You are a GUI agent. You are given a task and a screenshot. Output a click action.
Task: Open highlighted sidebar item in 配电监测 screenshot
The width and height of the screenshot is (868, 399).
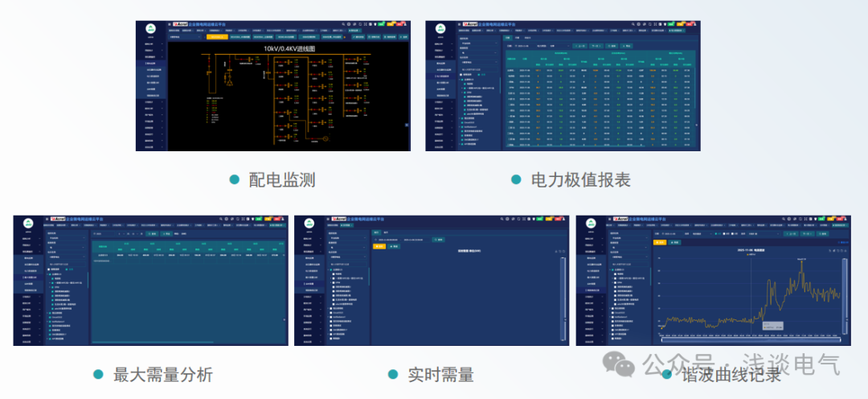point(151,64)
